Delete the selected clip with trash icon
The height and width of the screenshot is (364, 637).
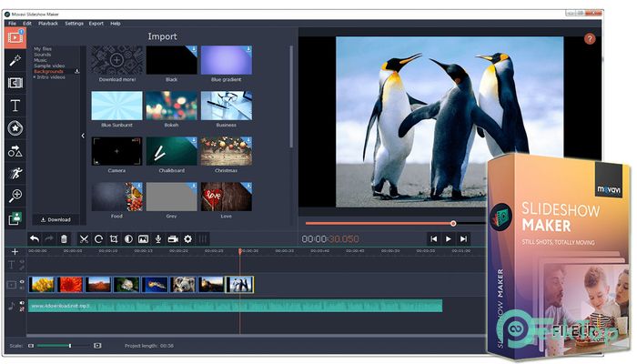64,238
